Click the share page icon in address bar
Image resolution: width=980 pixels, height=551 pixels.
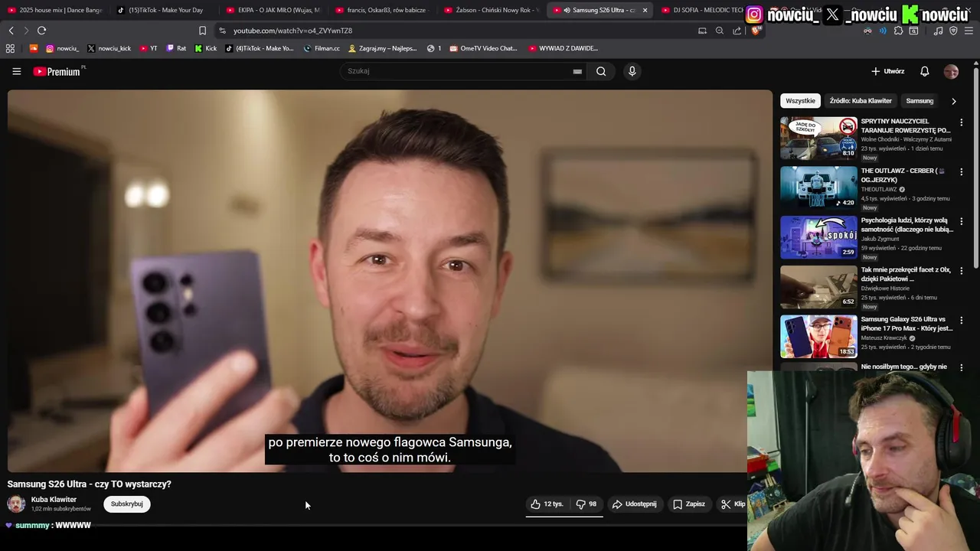coord(737,31)
